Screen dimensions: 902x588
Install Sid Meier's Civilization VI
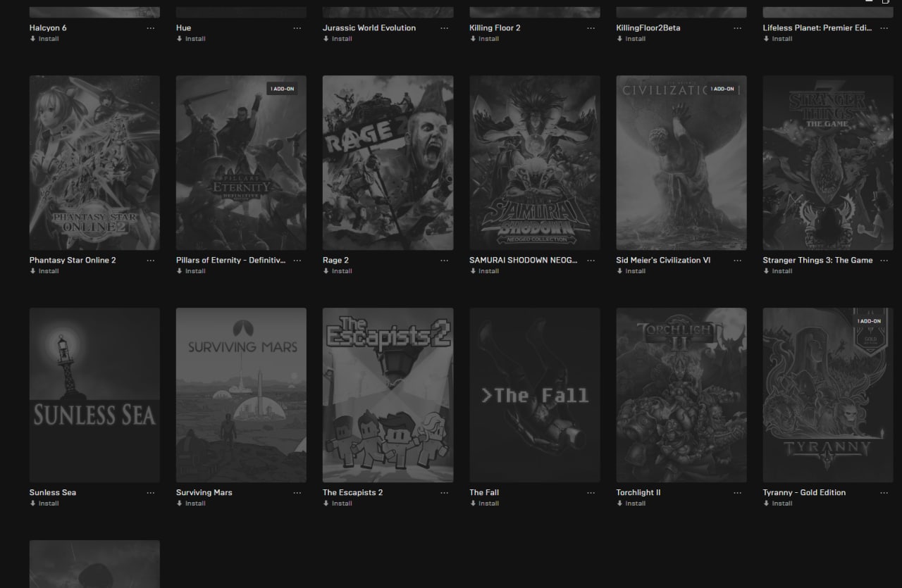[631, 271]
